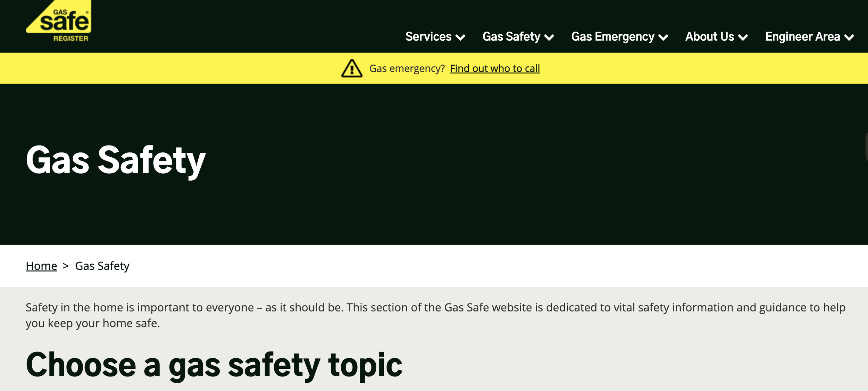Expand the chevron beside Gas Safety in the navigation bar
This screenshot has width=868, height=391.
point(549,37)
